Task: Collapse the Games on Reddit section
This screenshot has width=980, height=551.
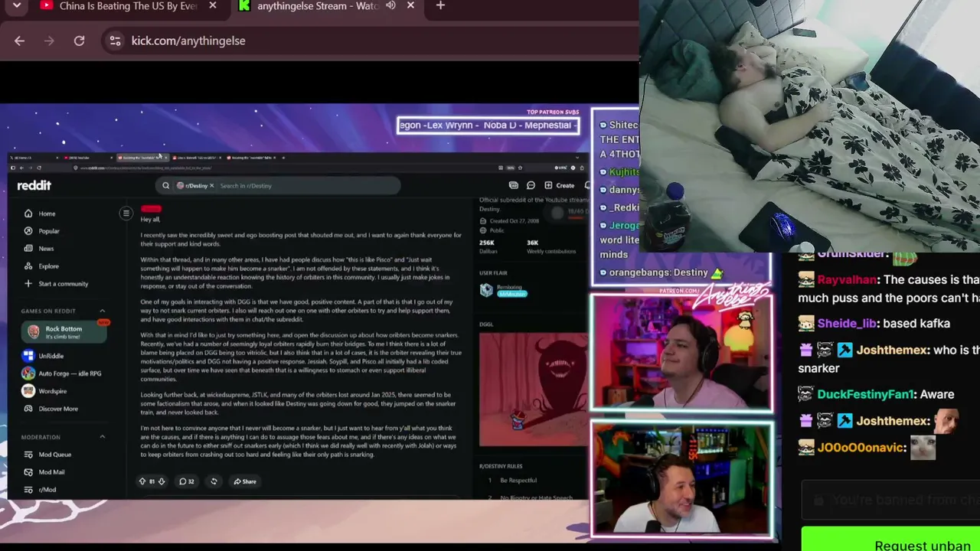Action: [103, 311]
